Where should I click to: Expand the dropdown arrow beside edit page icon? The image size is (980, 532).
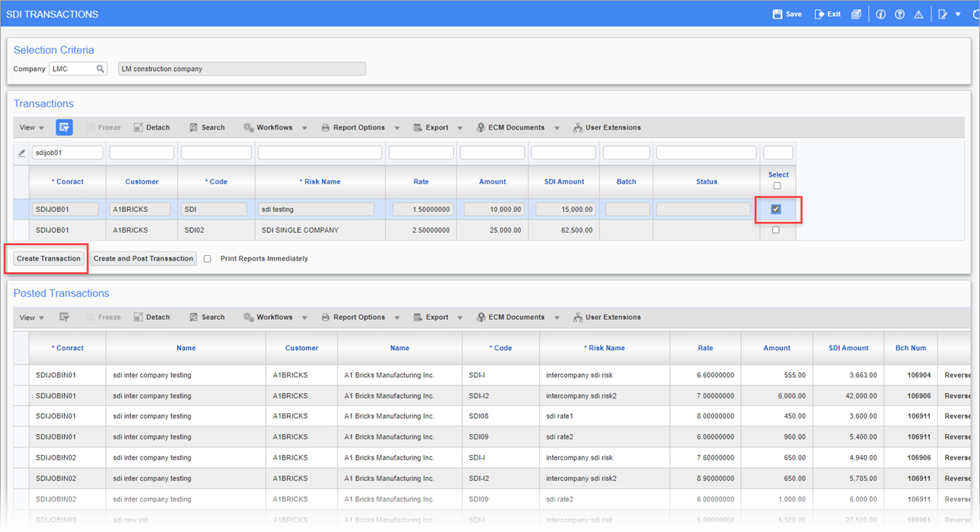pos(958,14)
